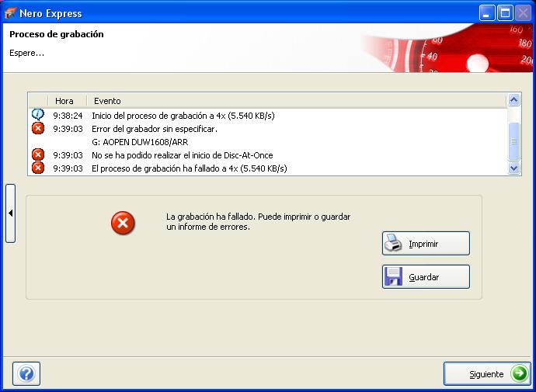536x392 pixels.
Task: Click the Evento column header
Action: point(107,101)
